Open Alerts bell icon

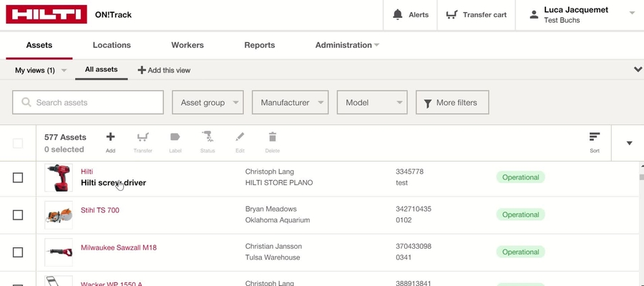click(397, 15)
